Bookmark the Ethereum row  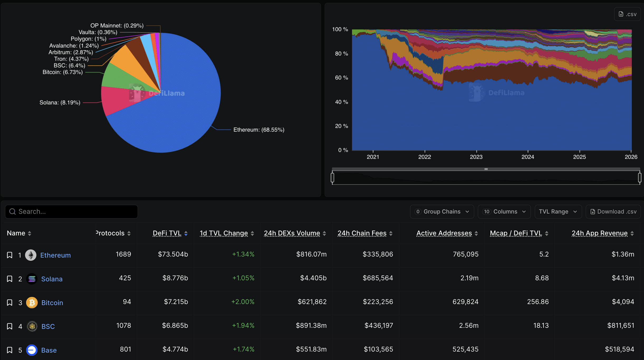point(9,255)
